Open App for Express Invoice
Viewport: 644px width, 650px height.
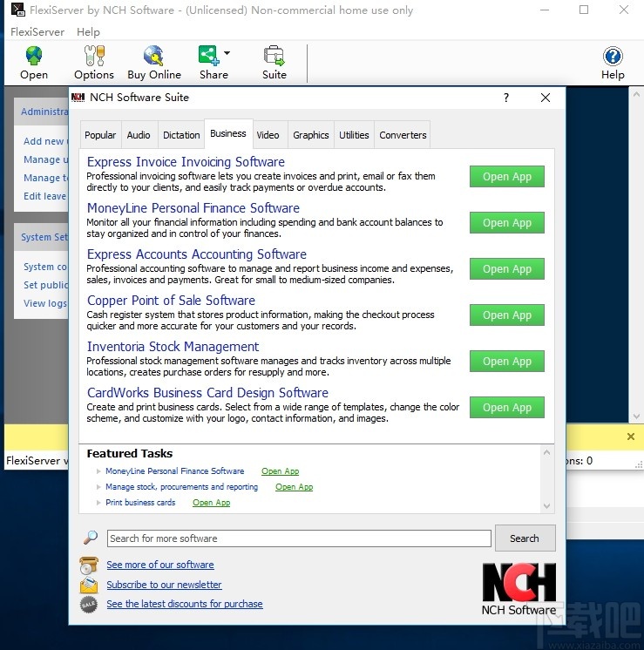tap(506, 177)
